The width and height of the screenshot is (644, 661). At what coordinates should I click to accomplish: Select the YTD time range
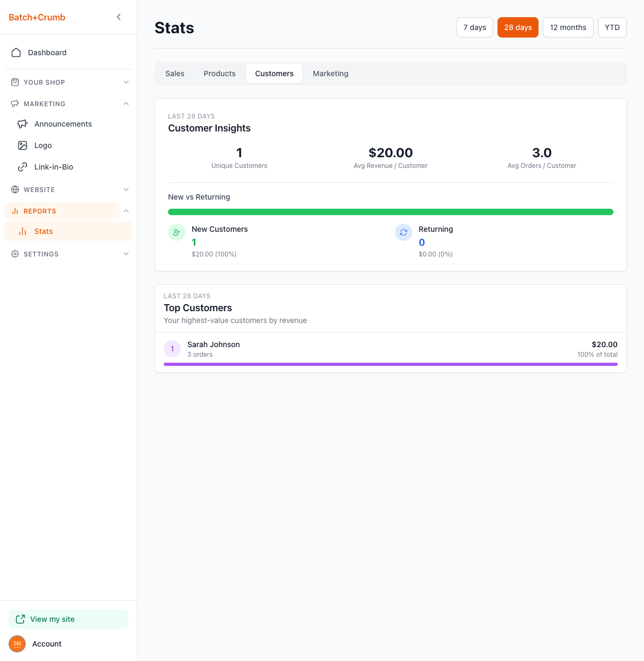pos(612,27)
